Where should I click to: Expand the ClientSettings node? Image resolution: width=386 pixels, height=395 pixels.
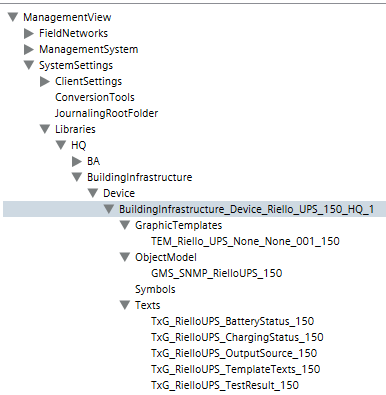click(x=45, y=81)
